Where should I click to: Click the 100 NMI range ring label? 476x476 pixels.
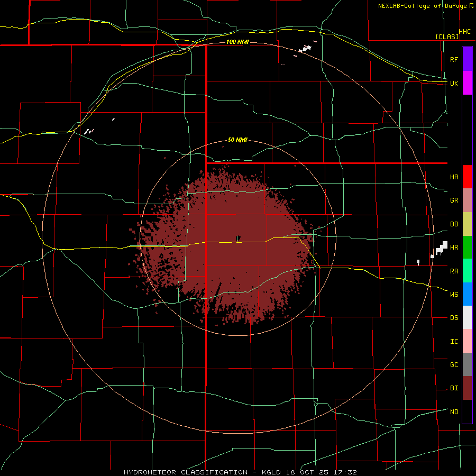coord(237,42)
